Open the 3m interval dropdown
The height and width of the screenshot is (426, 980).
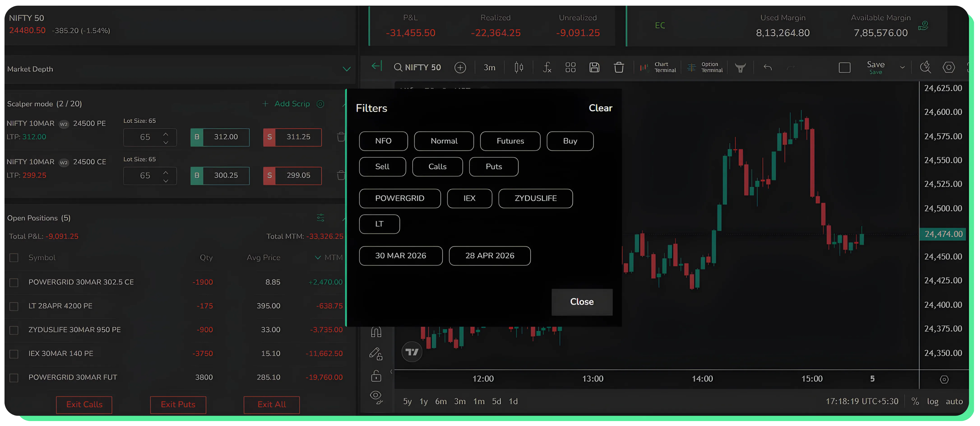pos(489,67)
